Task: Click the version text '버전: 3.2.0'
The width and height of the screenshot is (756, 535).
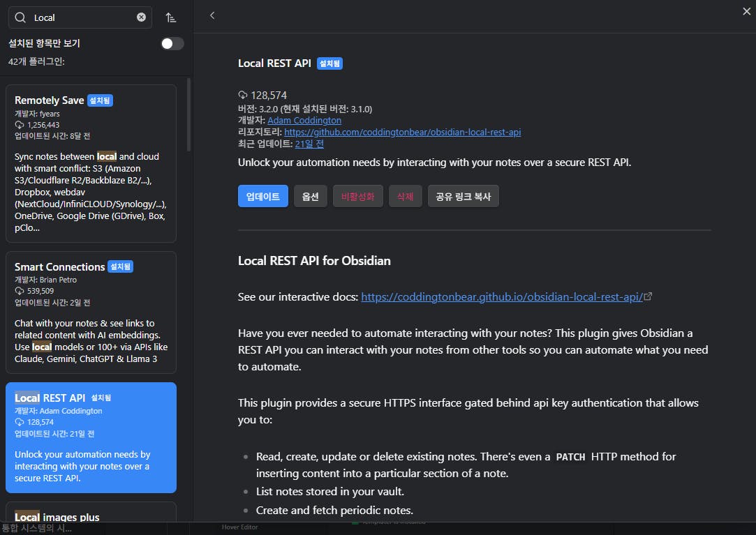Action: point(258,109)
